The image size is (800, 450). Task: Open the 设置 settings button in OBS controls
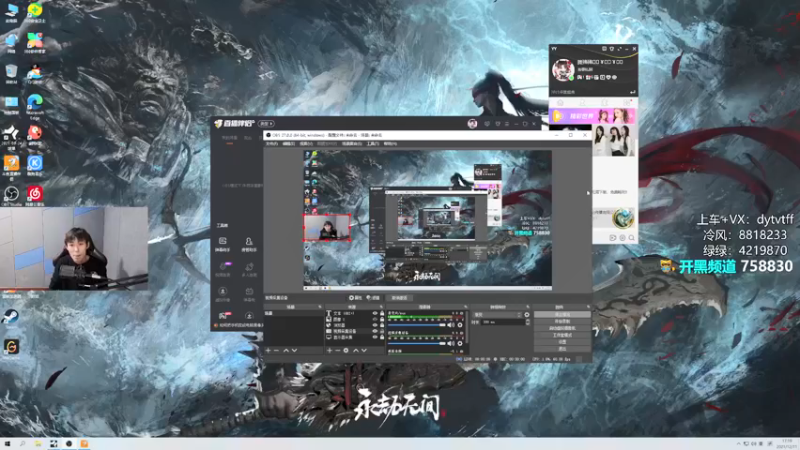click(563, 342)
